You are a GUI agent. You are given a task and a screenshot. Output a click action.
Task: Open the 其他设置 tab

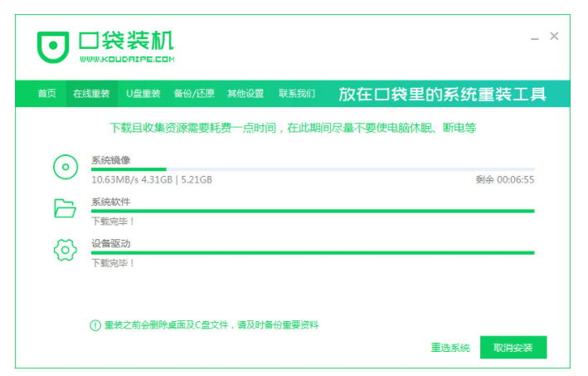(x=245, y=94)
